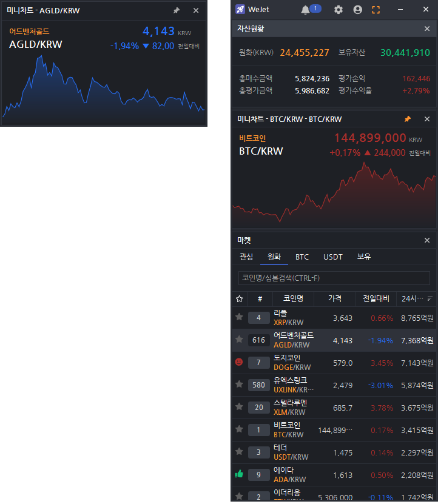
Task: Close the 마켓 panel
Action: (427, 240)
